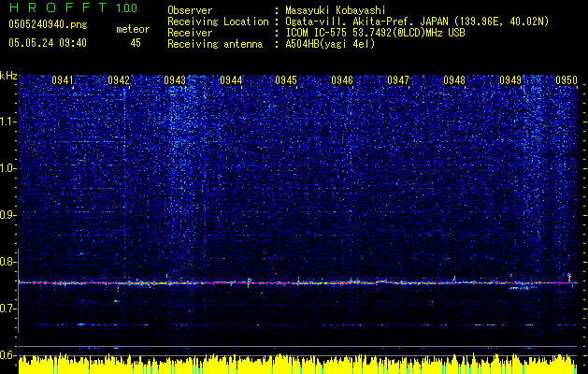Click the 0943 time marker
Screen dimensions: 588x374
[x=175, y=80]
